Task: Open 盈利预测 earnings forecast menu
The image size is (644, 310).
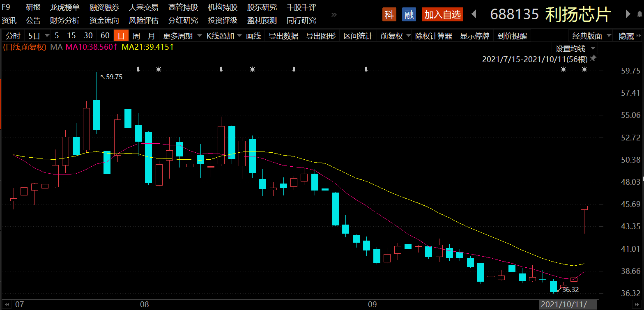Action: [x=262, y=20]
